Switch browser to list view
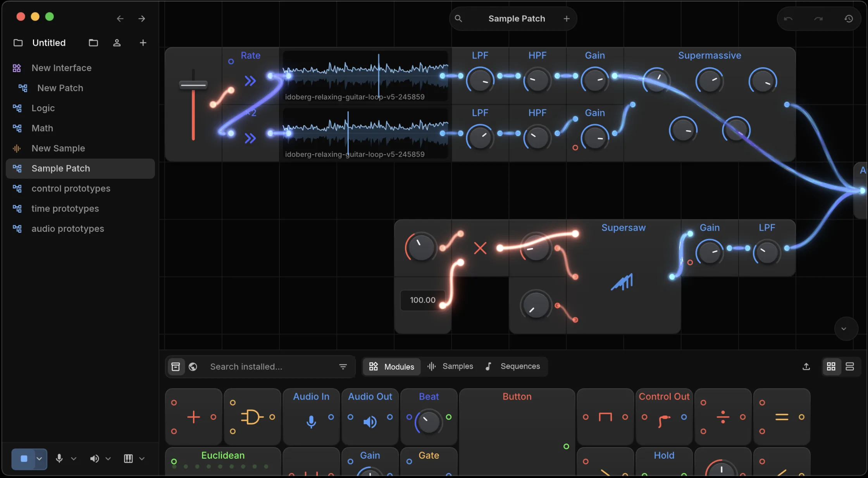 (x=850, y=366)
